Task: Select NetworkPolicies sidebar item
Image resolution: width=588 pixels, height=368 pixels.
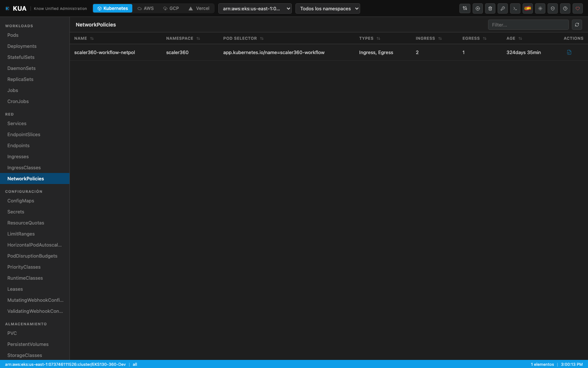Action: (x=35, y=178)
